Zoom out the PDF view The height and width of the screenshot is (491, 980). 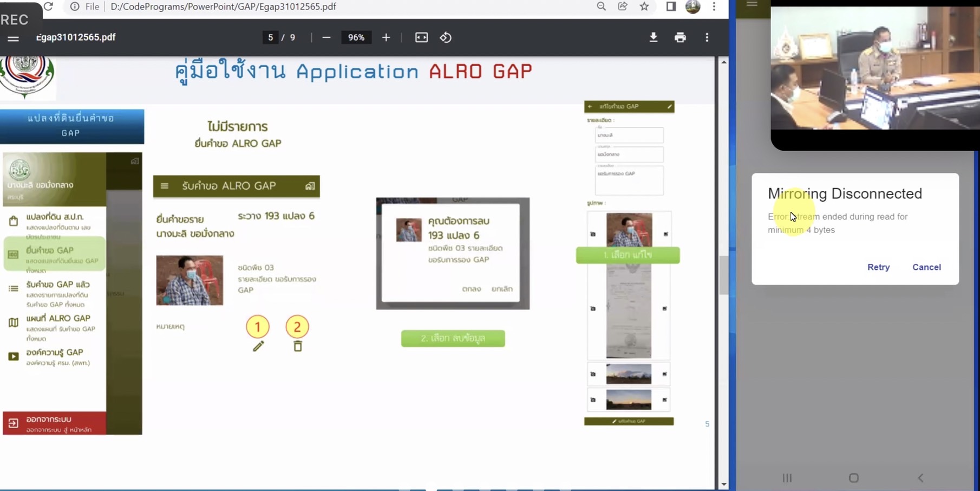[326, 37]
